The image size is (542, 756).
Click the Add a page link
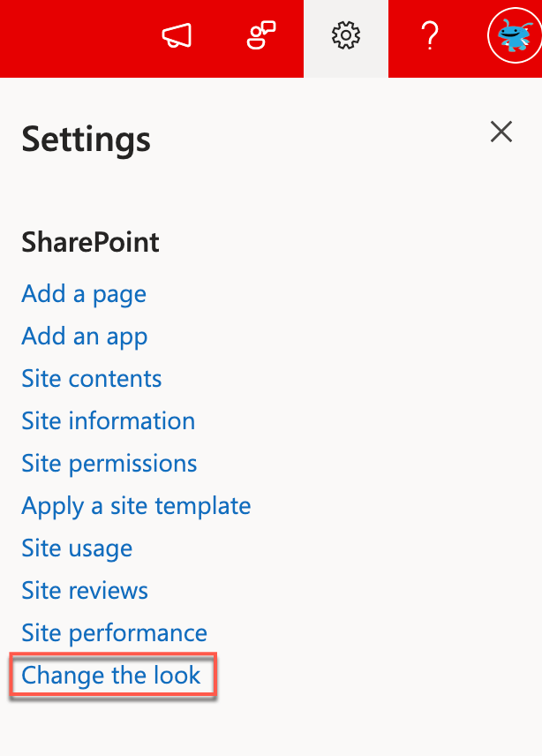(84, 294)
